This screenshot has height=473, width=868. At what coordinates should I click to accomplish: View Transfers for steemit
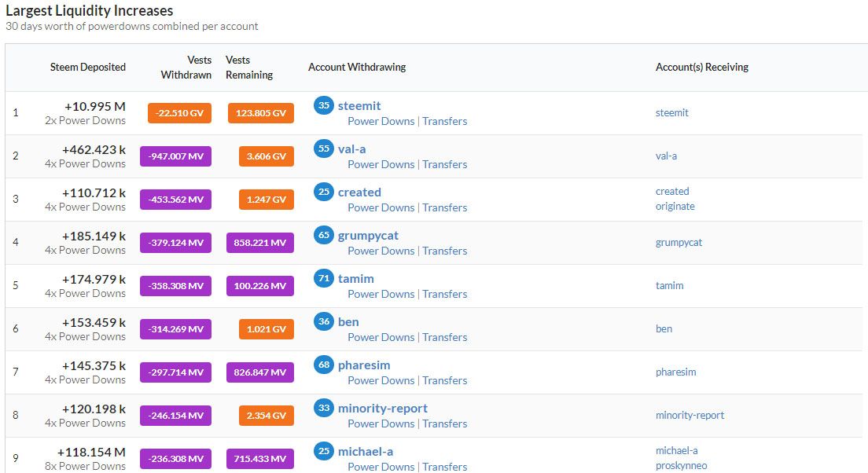pos(444,121)
